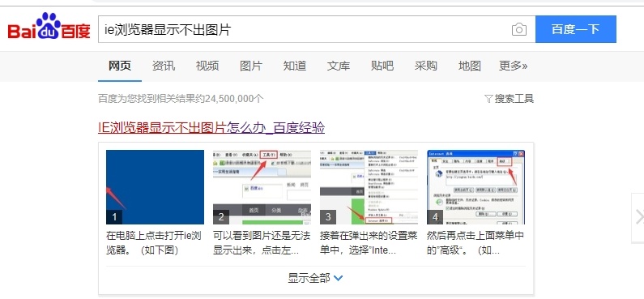This screenshot has height=299, width=644.
Task: Expand all steps with 显示全部
Action: coord(315,279)
